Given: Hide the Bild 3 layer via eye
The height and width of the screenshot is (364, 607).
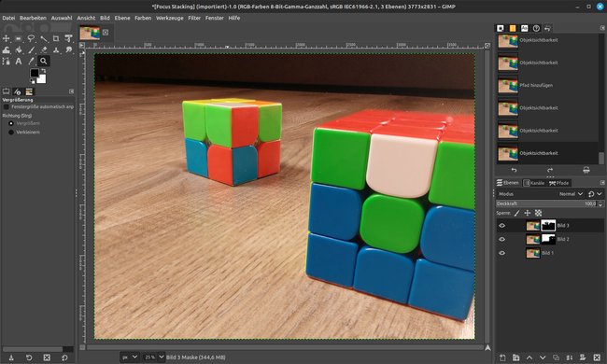Looking at the screenshot, I should point(501,226).
